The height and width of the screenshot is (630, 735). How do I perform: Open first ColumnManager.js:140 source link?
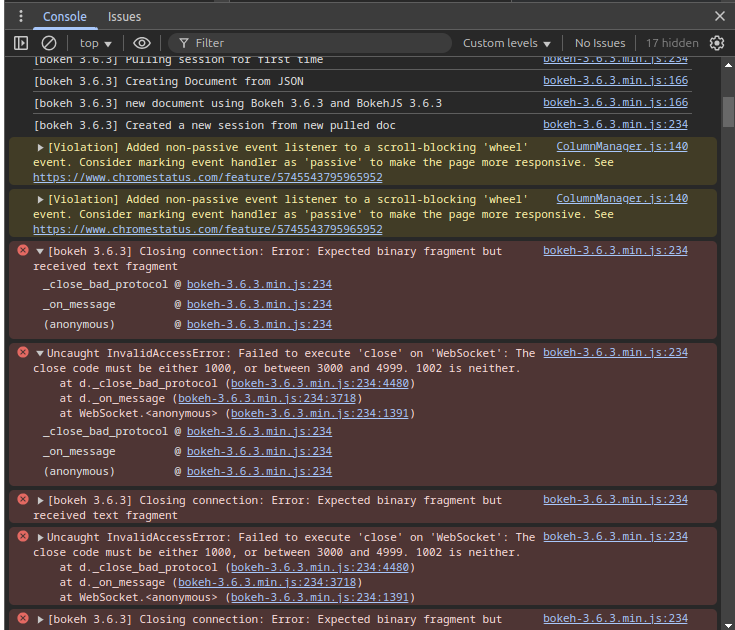coord(622,147)
